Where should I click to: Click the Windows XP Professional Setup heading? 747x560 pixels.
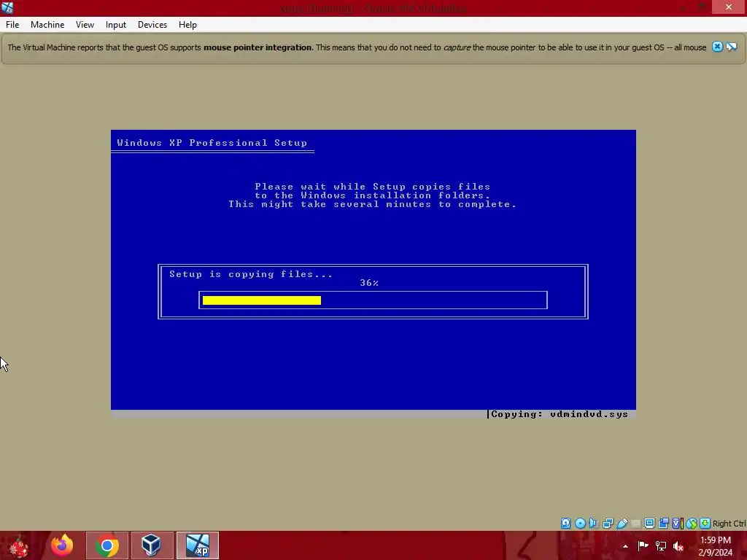point(212,143)
